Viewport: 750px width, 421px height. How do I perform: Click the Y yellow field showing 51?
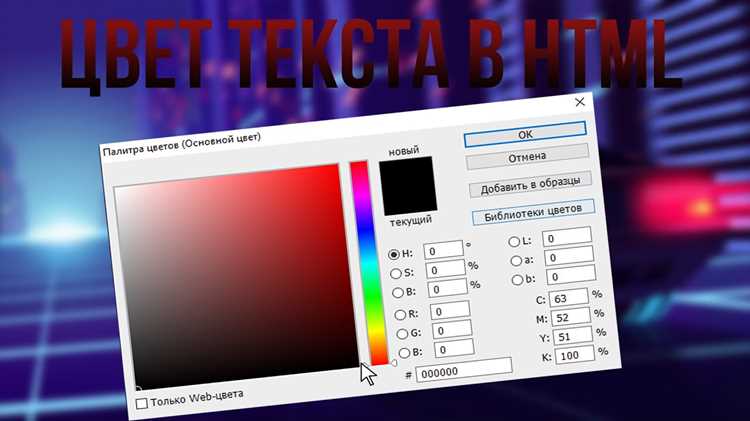pos(573,336)
